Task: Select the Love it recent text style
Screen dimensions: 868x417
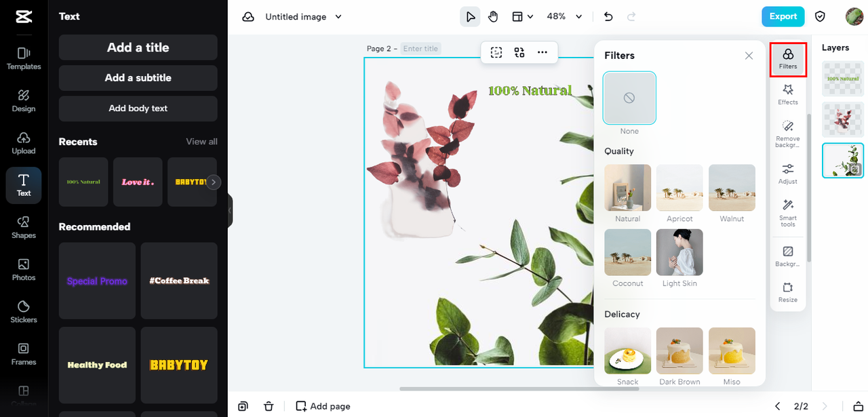Action: click(138, 182)
